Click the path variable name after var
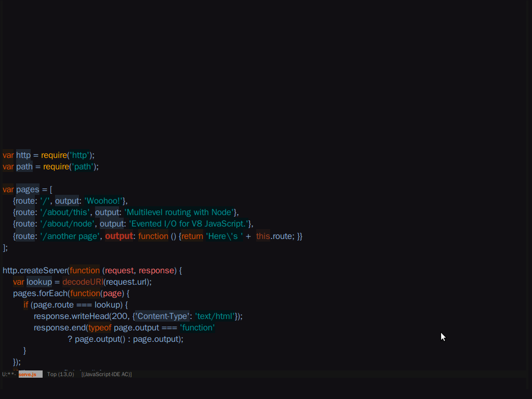This screenshot has width=532, height=399. pyautogui.click(x=24, y=167)
